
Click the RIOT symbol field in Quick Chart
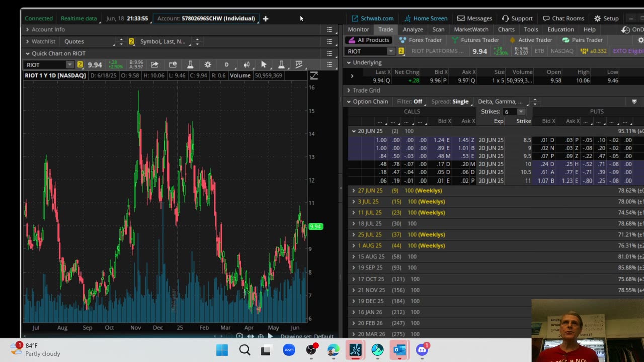(x=45, y=65)
